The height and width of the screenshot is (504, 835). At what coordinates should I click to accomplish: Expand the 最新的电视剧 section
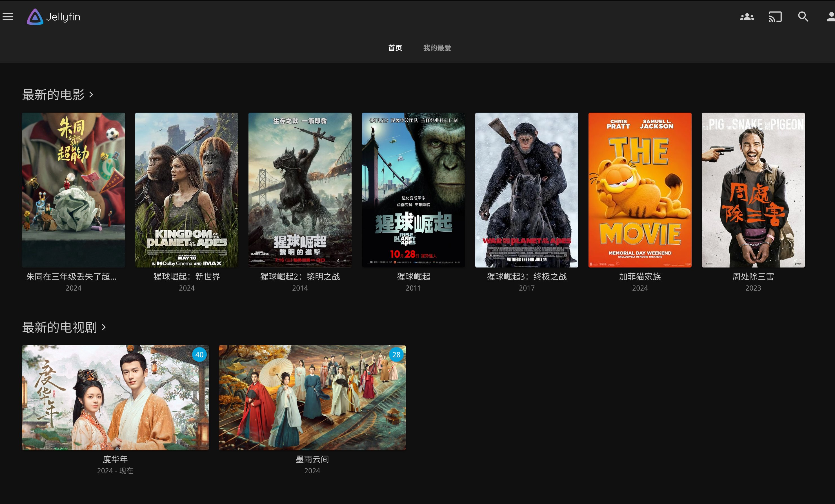point(64,327)
